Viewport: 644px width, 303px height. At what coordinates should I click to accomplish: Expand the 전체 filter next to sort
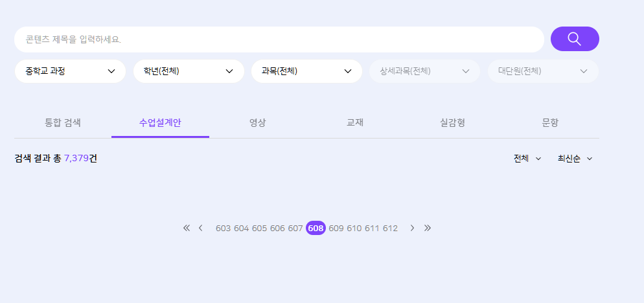(x=527, y=159)
